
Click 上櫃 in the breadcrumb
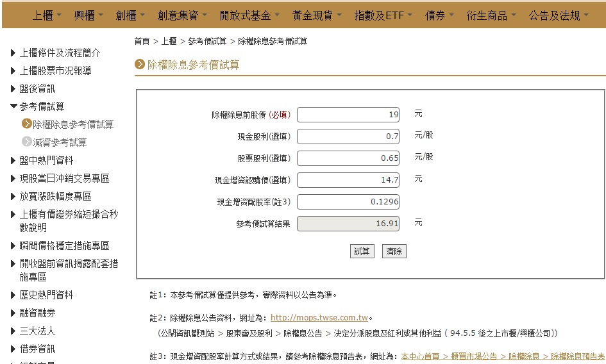[169, 42]
